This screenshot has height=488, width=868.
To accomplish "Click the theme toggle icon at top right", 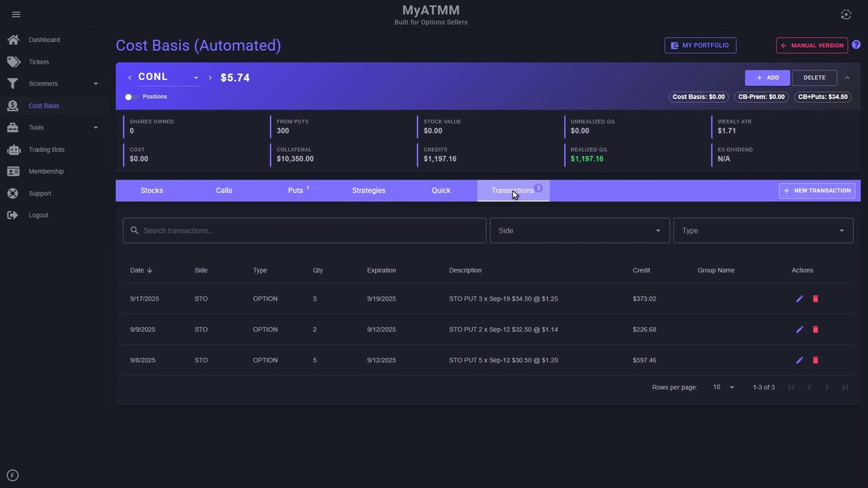I will [x=846, y=14].
